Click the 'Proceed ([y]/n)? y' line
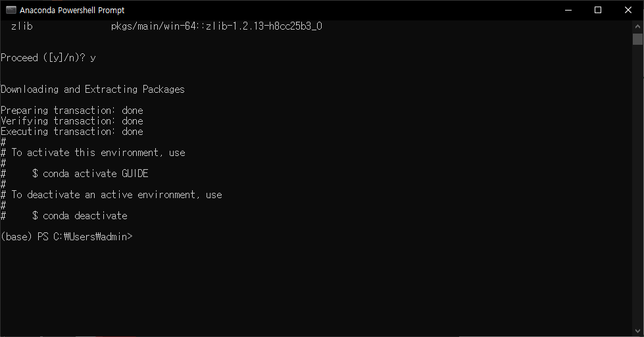Screen dimensions: 644x337 tap(48, 58)
